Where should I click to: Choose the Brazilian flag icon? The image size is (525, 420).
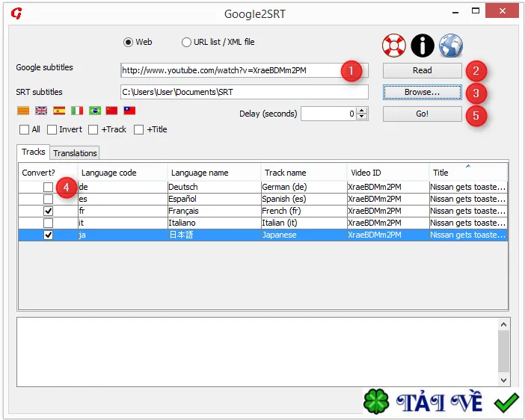95,111
